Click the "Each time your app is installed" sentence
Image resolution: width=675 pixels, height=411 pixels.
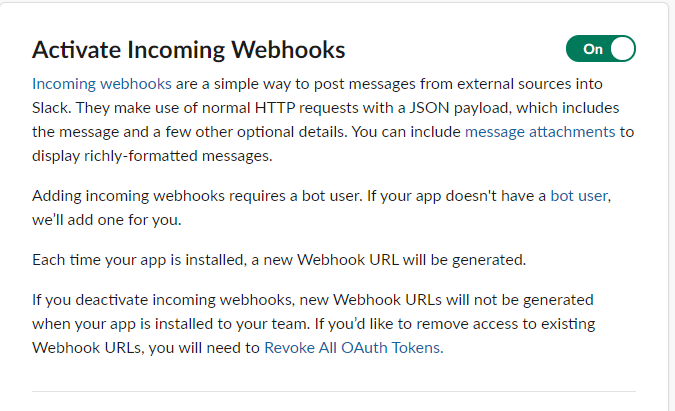139,260
